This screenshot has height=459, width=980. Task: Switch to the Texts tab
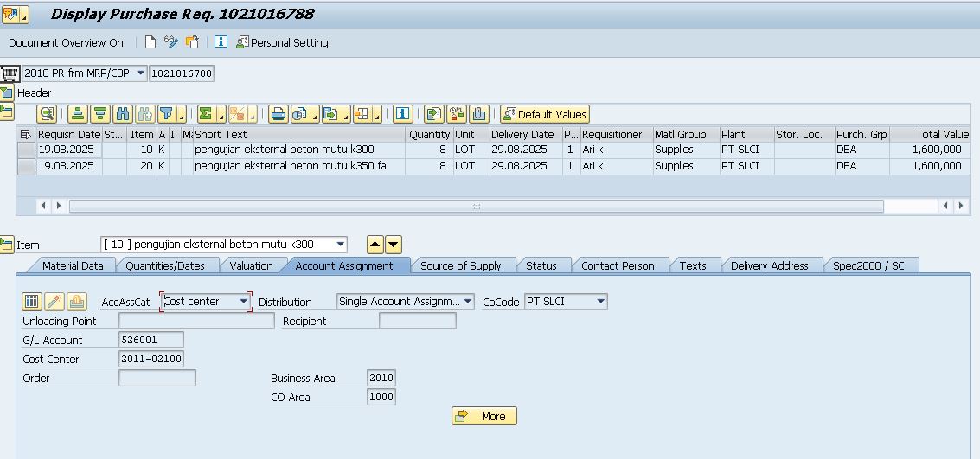[693, 265]
